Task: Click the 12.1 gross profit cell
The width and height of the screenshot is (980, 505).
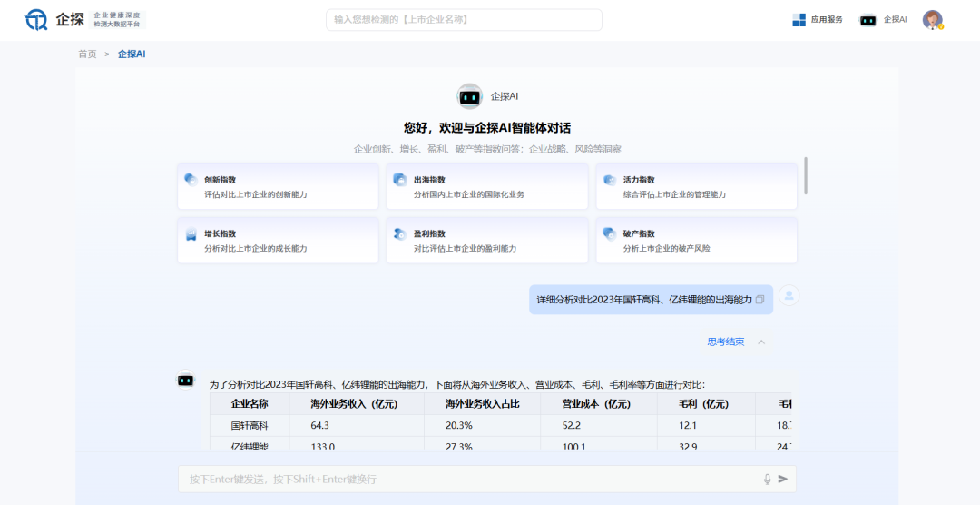Action: point(706,426)
